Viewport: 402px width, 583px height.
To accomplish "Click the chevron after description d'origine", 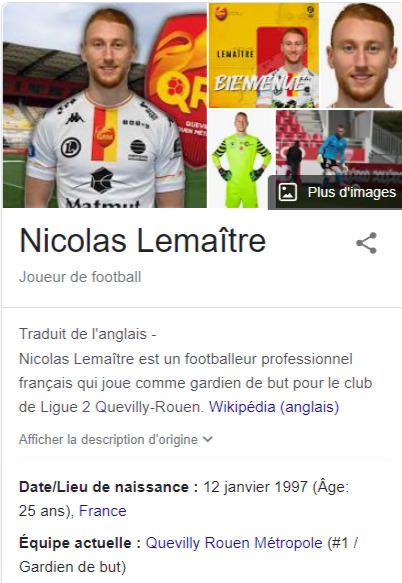I will [208, 439].
